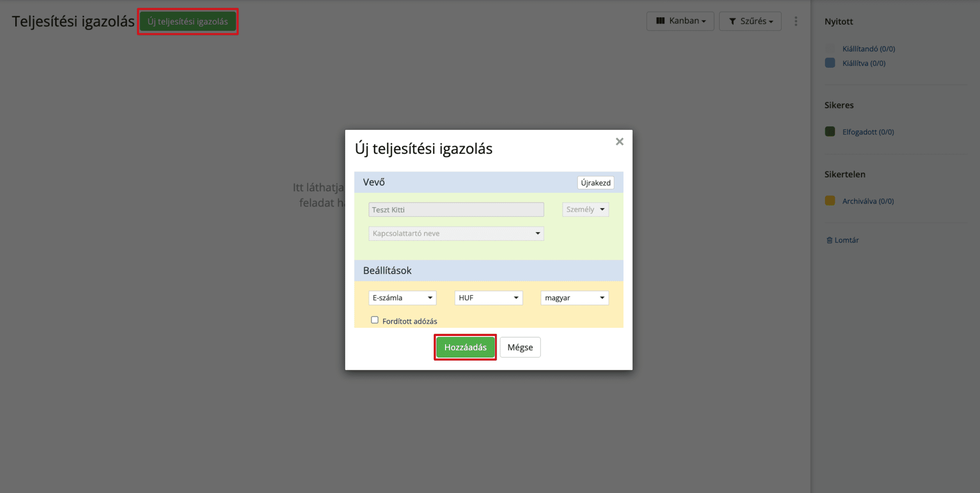Click the Sikeres group heading
980x493 pixels.
pos(839,105)
